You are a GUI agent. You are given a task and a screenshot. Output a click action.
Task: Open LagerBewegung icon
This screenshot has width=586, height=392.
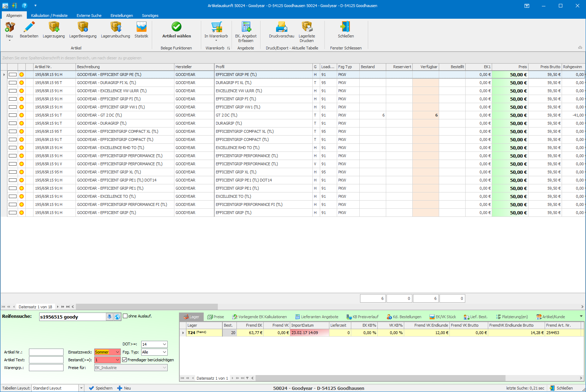[x=83, y=27]
